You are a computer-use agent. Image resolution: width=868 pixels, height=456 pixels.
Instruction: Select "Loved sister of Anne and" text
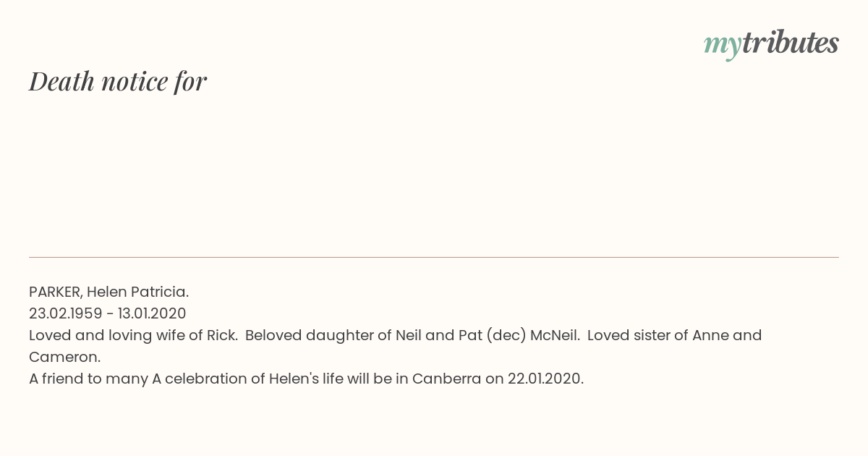click(x=674, y=335)
